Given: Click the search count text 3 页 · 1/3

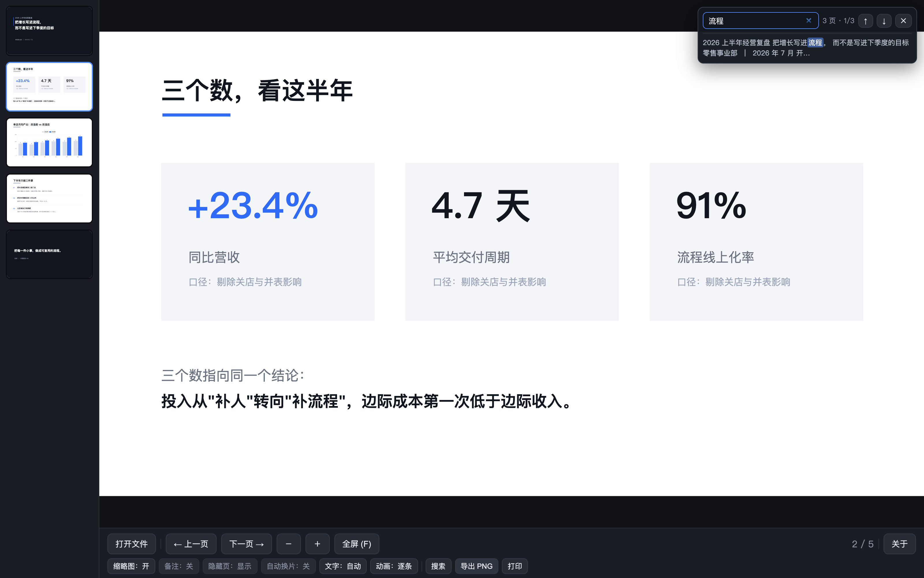Looking at the screenshot, I should click(x=838, y=21).
